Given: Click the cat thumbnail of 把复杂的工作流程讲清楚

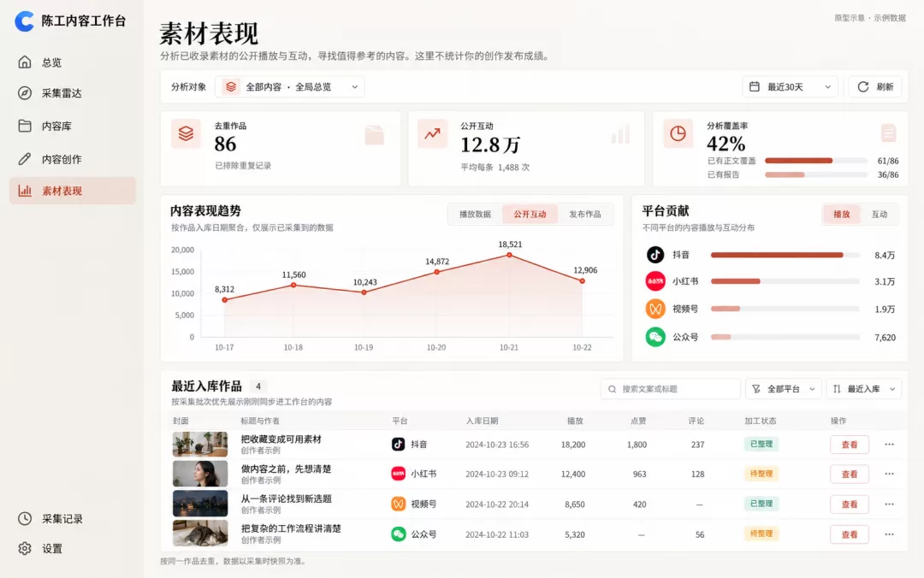Looking at the screenshot, I should [x=199, y=534].
